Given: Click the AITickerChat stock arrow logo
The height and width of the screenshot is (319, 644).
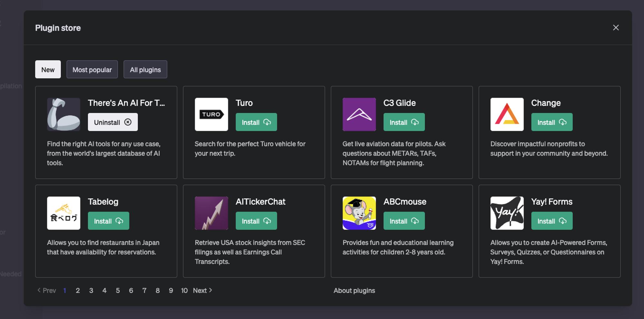Looking at the screenshot, I should (211, 213).
